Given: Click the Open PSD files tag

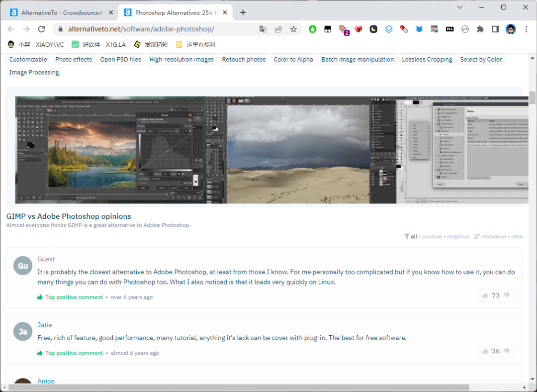Looking at the screenshot, I should [x=121, y=59].
